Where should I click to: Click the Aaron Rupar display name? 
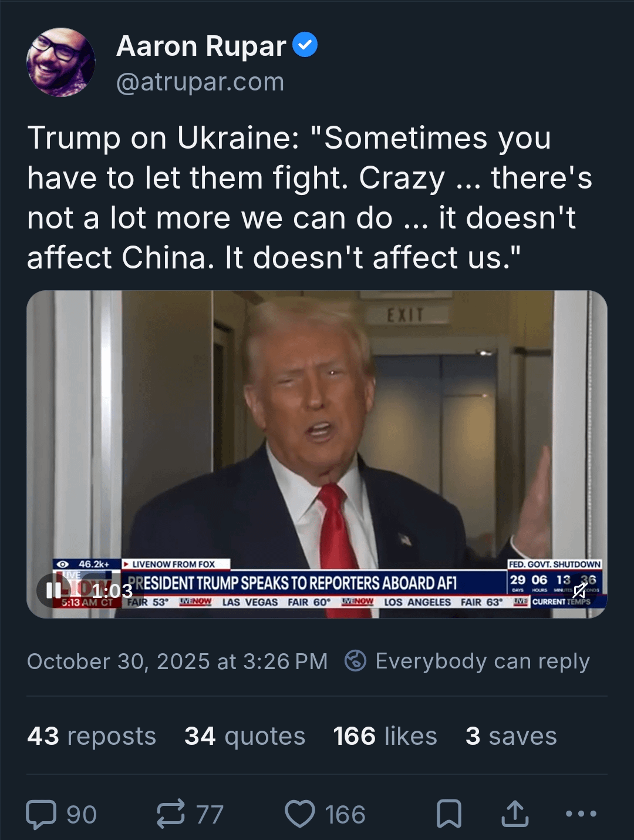tap(201, 46)
